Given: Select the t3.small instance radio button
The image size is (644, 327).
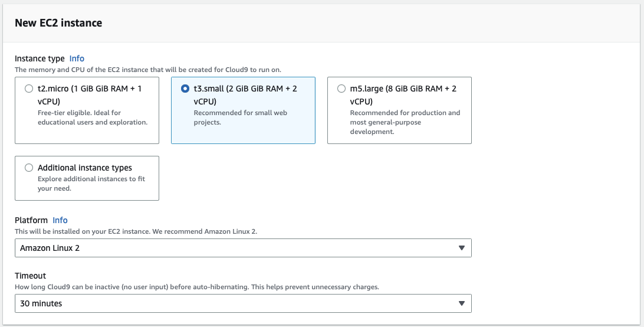Looking at the screenshot, I should tap(185, 89).
